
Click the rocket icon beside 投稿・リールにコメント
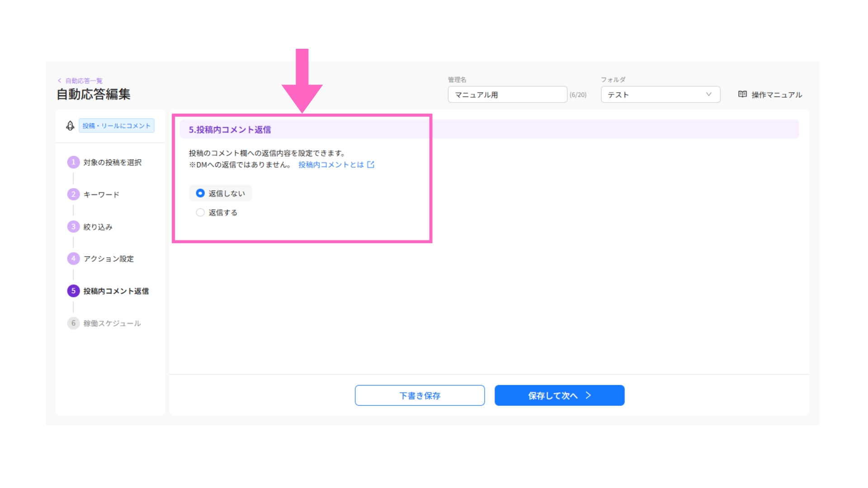(x=70, y=126)
